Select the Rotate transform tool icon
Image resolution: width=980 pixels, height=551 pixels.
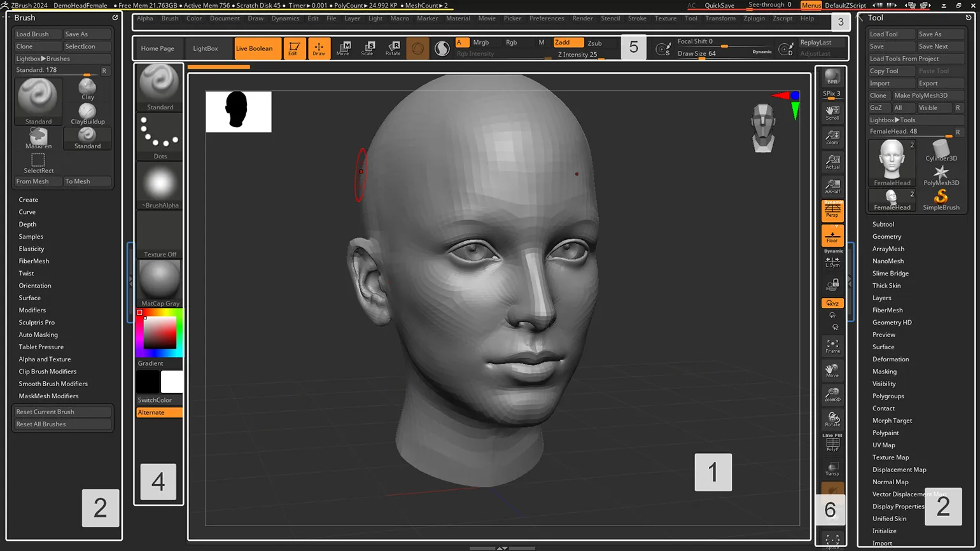[x=393, y=48]
